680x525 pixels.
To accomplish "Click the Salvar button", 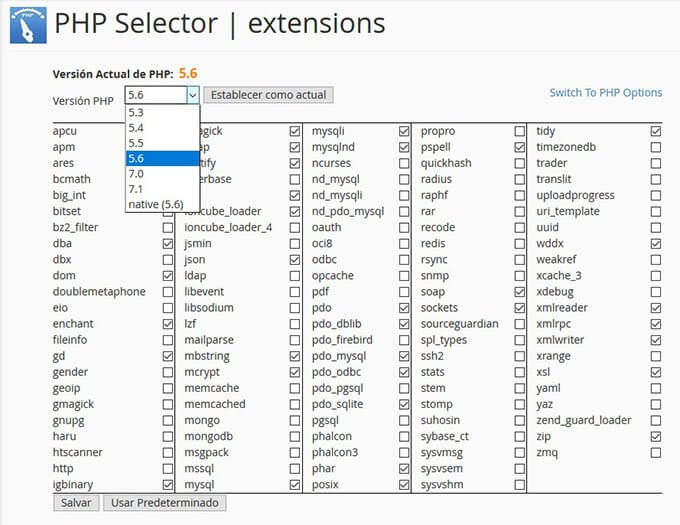I will point(76,503).
